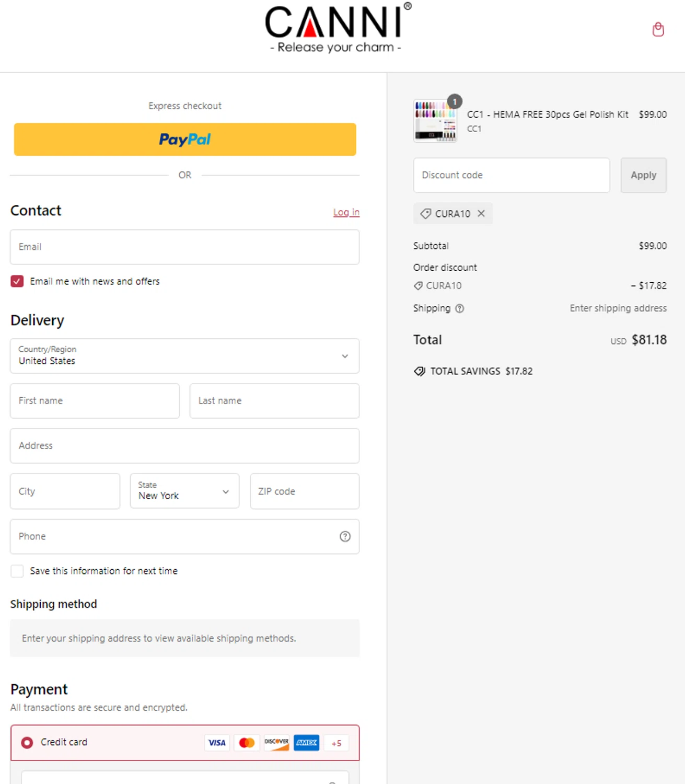Click the gel polish kit product thumbnail
The height and width of the screenshot is (784, 685).
point(435,121)
